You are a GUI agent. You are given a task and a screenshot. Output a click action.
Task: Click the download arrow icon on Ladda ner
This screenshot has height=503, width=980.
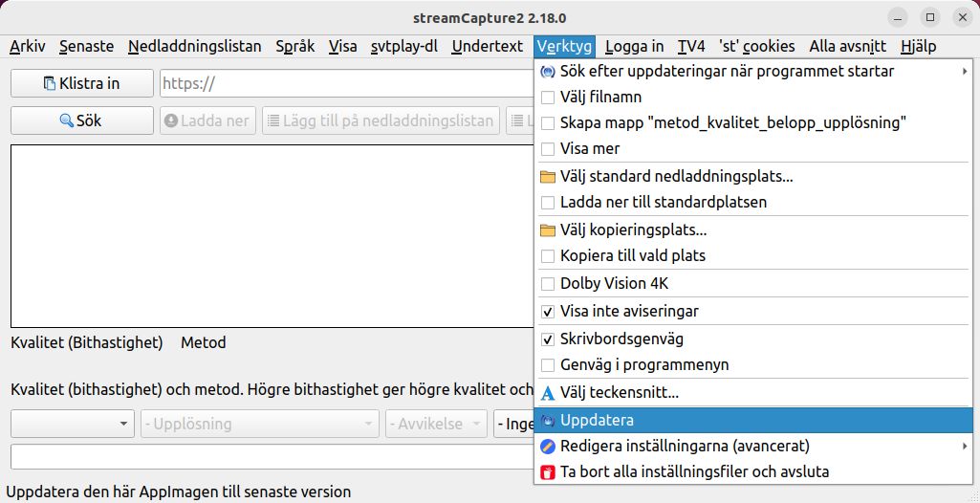tap(172, 120)
